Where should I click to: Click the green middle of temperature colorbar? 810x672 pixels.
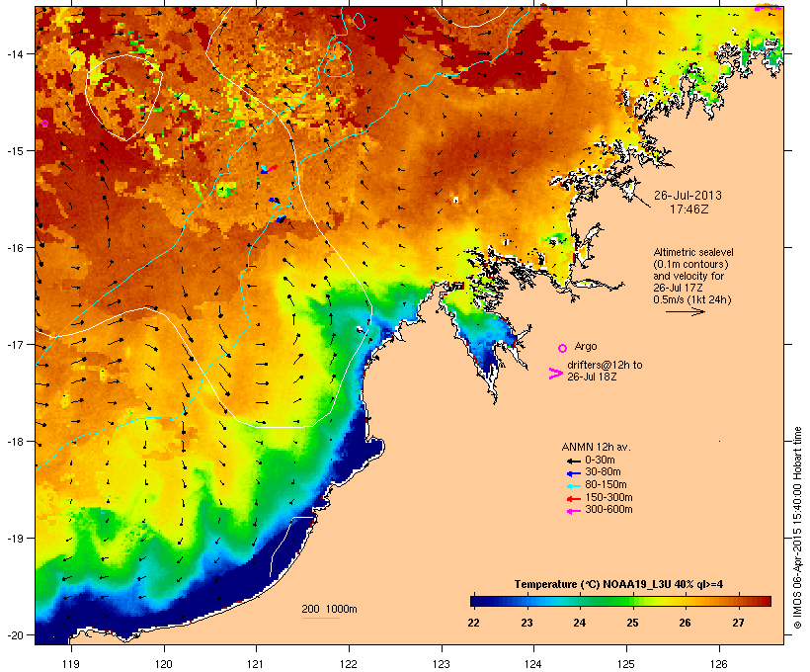620,601
